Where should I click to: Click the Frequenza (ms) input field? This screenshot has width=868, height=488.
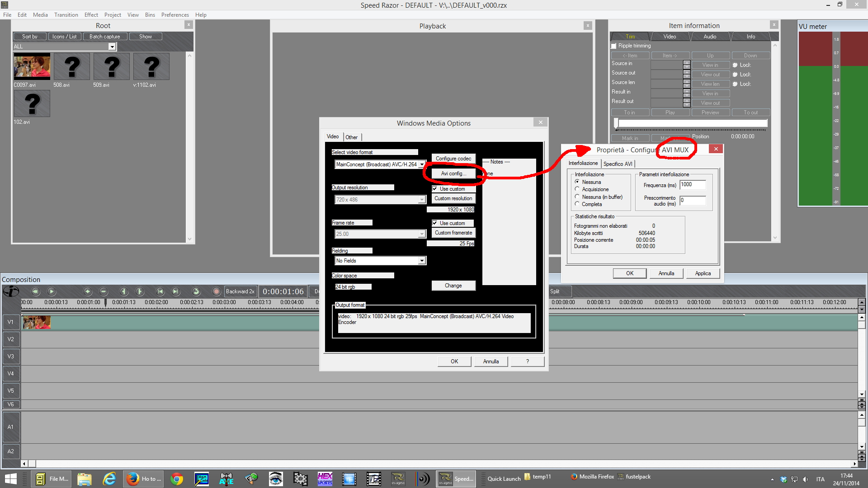click(x=692, y=185)
